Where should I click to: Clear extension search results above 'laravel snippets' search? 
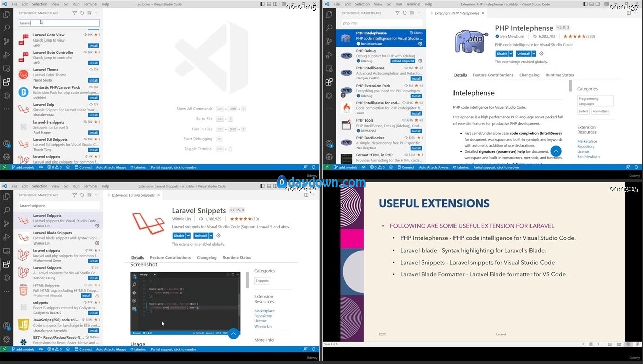(89, 195)
